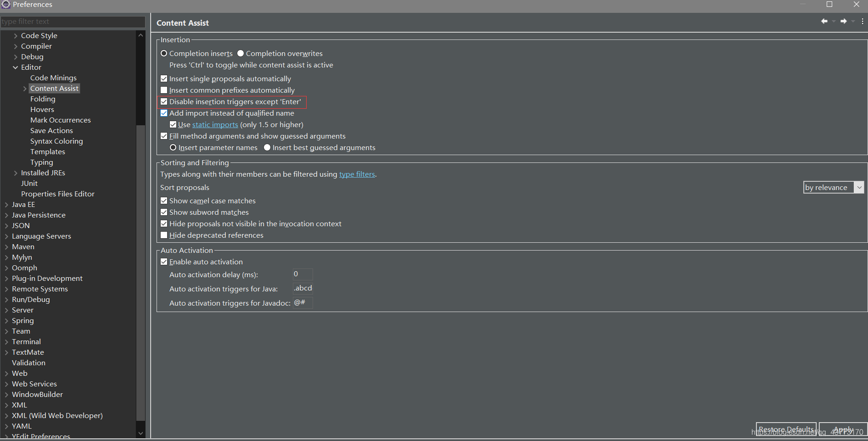Select Properties Files Editor page
The height and width of the screenshot is (441, 868).
pyautogui.click(x=58, y=194)
